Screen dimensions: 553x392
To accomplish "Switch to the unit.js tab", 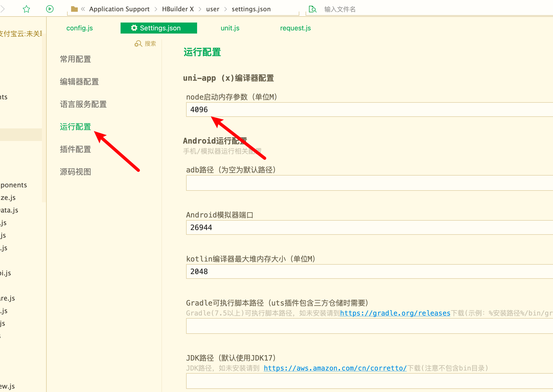I will point(230,28).
